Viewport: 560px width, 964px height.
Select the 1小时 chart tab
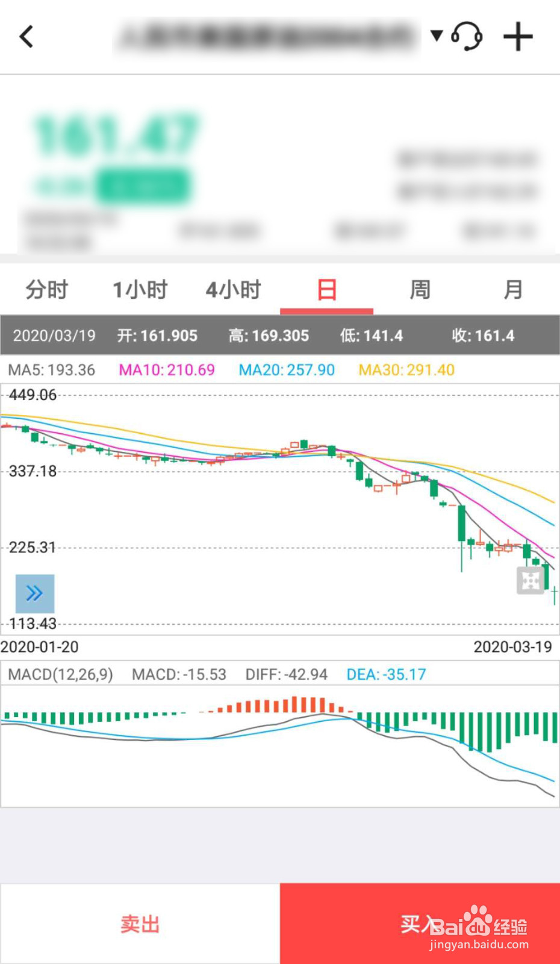(140, 290)
